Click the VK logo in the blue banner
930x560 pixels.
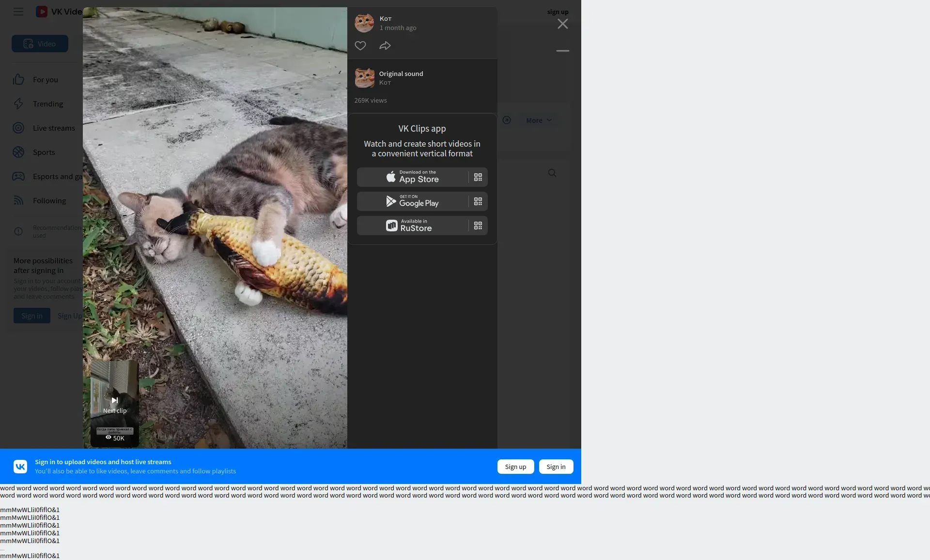click(20, 467)
